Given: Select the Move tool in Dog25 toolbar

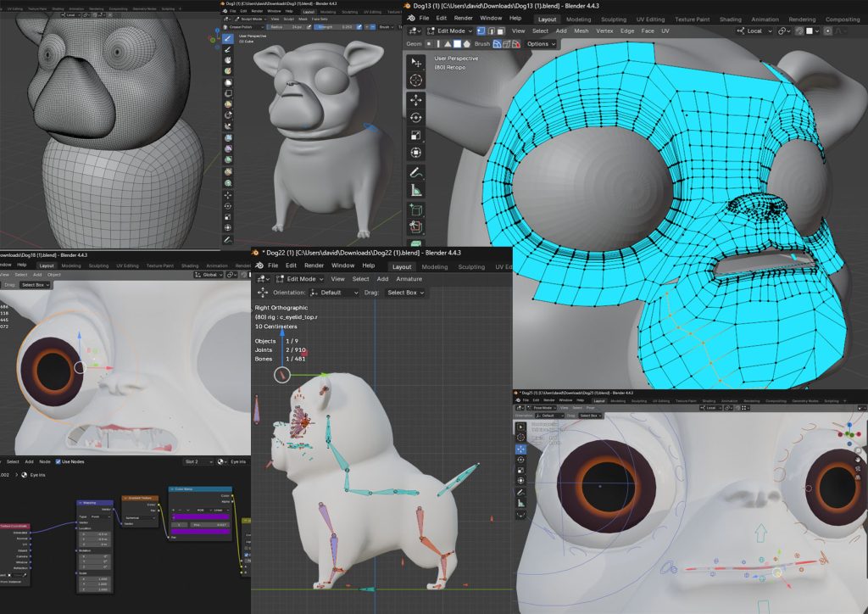Looking at the screenshot, I should coord(521,449).
